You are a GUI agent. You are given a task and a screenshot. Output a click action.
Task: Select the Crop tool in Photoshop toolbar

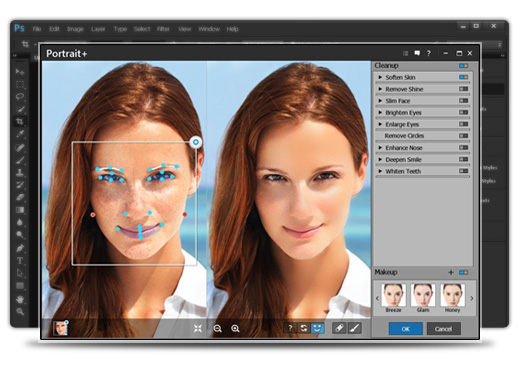pos(20,121)
